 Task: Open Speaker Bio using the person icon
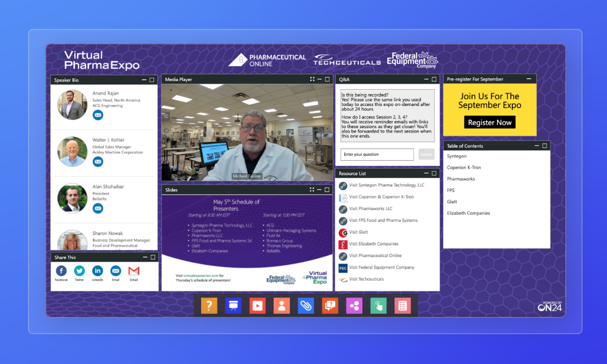(281, 305)
